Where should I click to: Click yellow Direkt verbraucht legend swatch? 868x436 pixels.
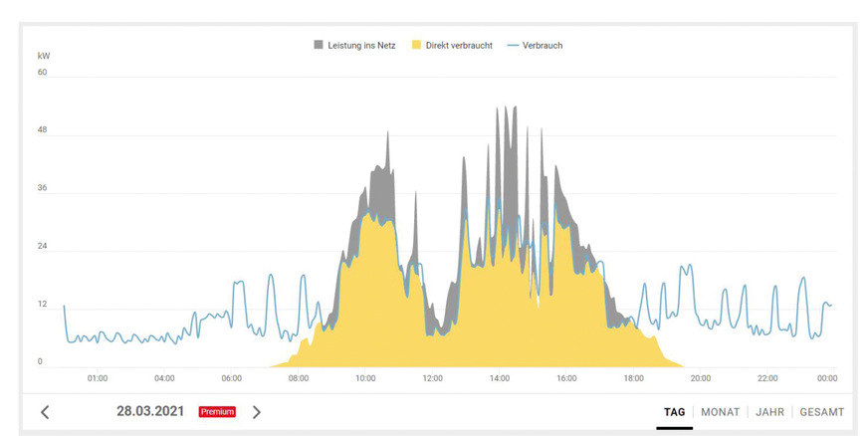pos(416,45)
